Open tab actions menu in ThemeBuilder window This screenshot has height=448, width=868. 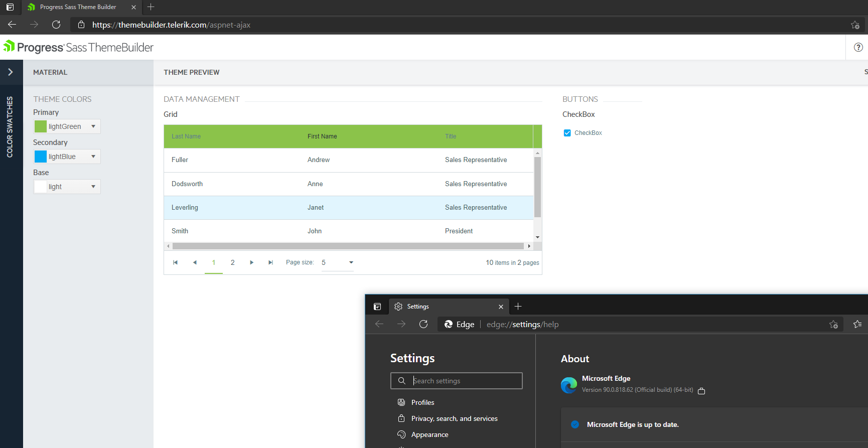(x=10, y=7)
